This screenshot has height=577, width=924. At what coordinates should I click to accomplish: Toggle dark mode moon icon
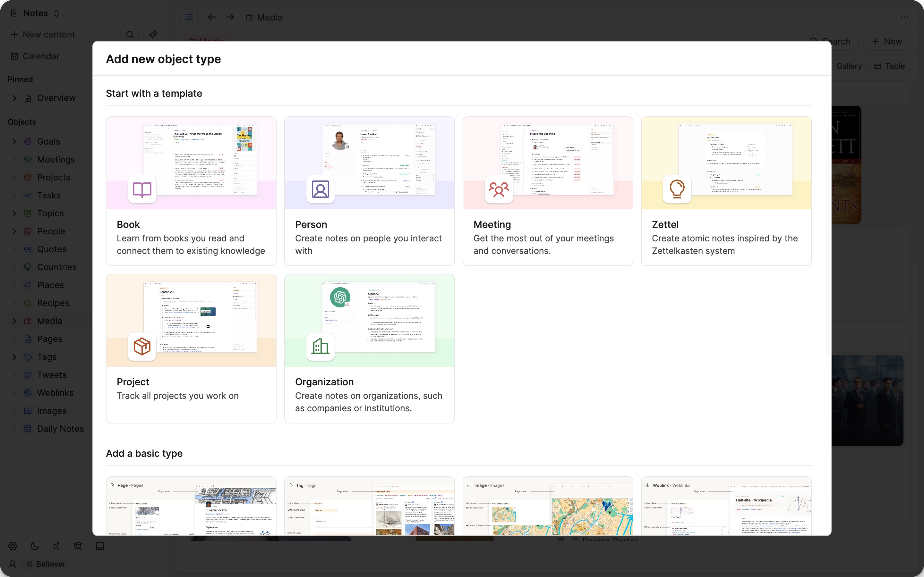(35, 546)
